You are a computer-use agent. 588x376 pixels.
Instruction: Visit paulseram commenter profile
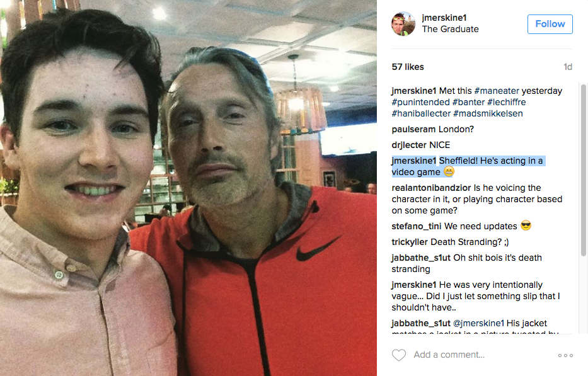(x=413, y=129)
